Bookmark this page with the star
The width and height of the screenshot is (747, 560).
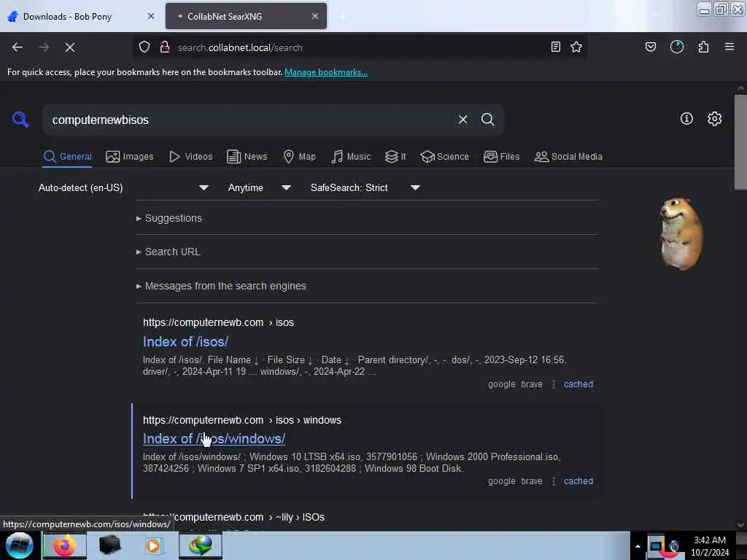click(576, 47)
